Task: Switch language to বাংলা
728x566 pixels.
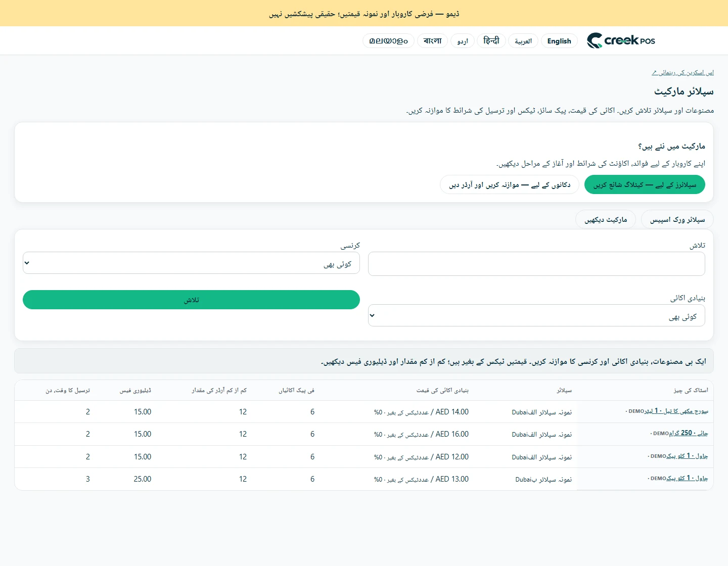Action: pyautogui.click(x=433, y=41)
